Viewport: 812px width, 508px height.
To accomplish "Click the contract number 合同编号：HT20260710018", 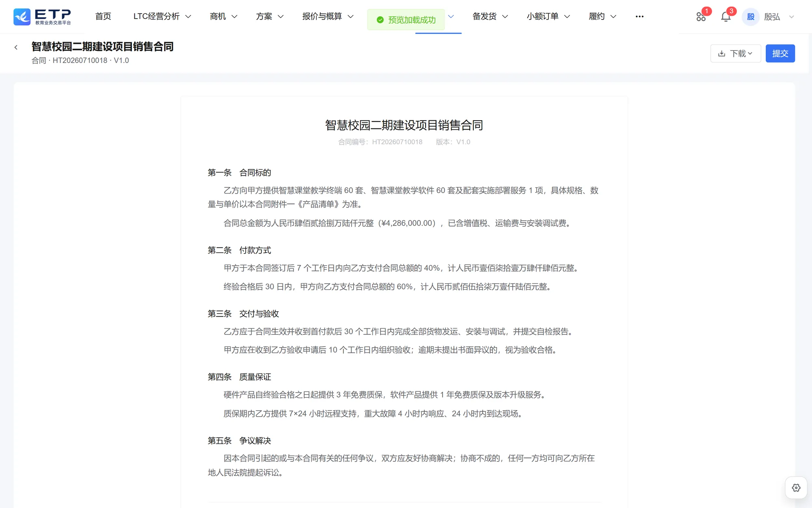I will (x=380, y=142).
